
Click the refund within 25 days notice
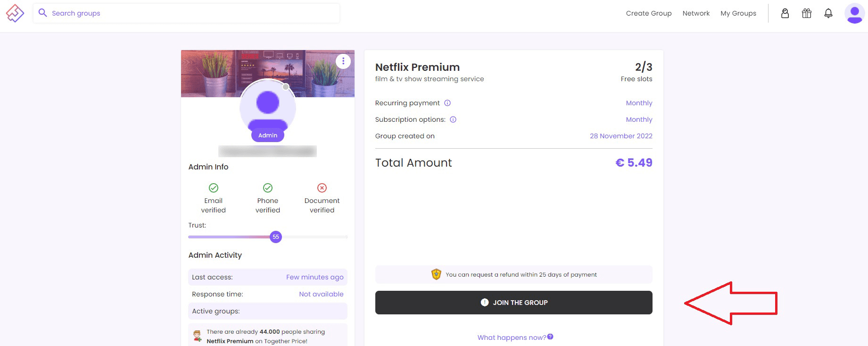pos(514,275)
